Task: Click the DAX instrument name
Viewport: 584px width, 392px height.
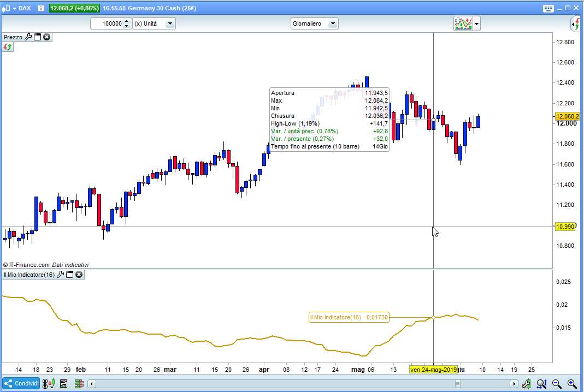Action: click(x=25, y=8)
